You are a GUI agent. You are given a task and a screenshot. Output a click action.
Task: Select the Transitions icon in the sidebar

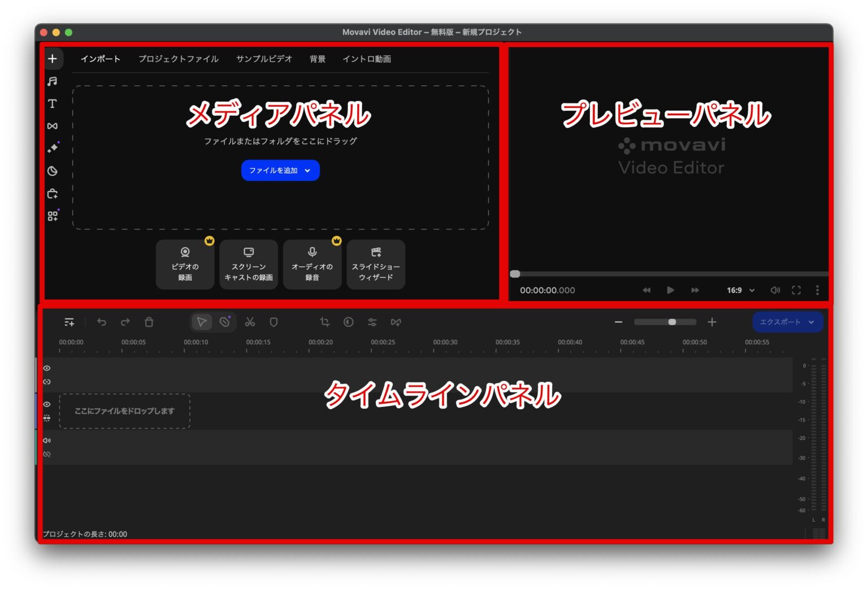pos(53,127)
